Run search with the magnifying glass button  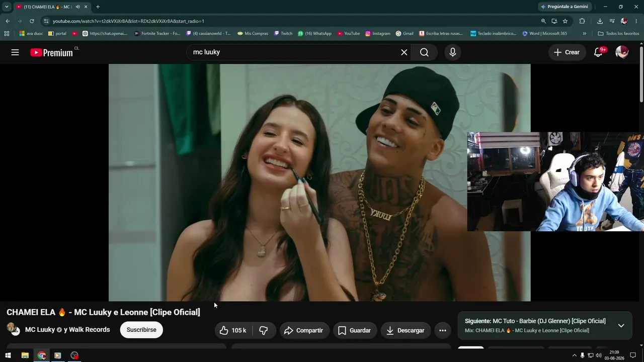[x=424, y=52]
